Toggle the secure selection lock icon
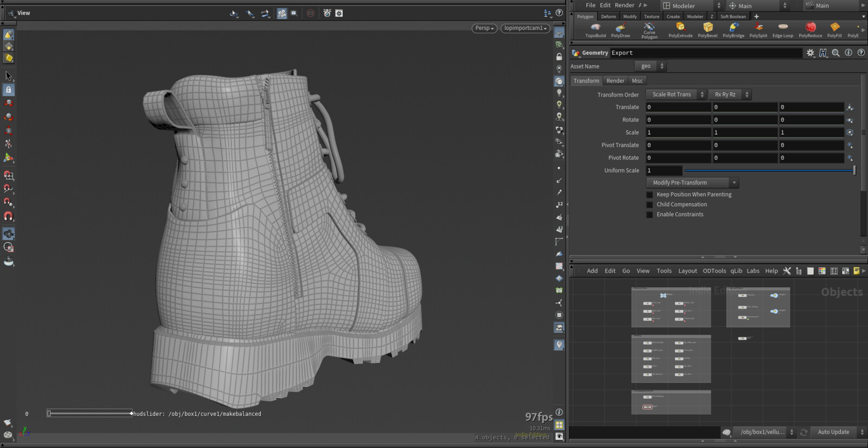This screenshot has height=448, width=868. [x=9, y=90]
